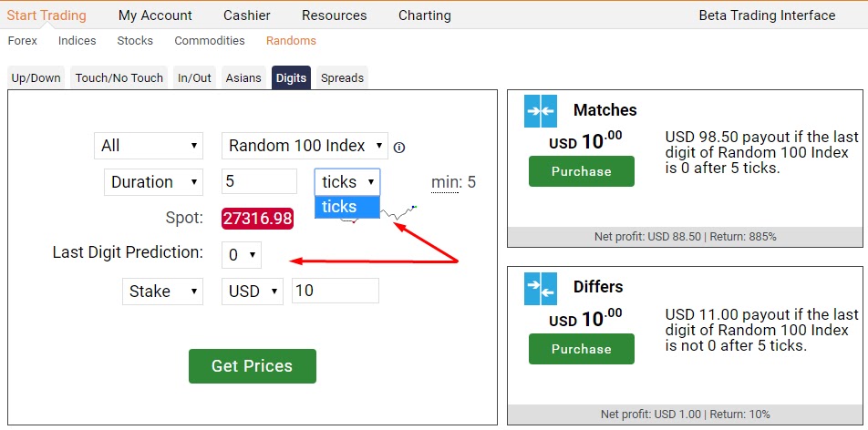Open the All market filter dropdown

pos(149,146)
